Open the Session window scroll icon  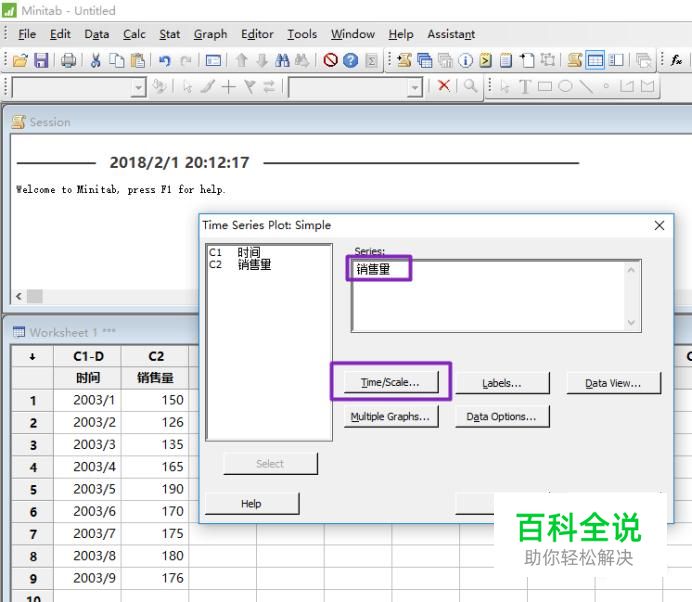pyautogui.click(x=575, y=60)
